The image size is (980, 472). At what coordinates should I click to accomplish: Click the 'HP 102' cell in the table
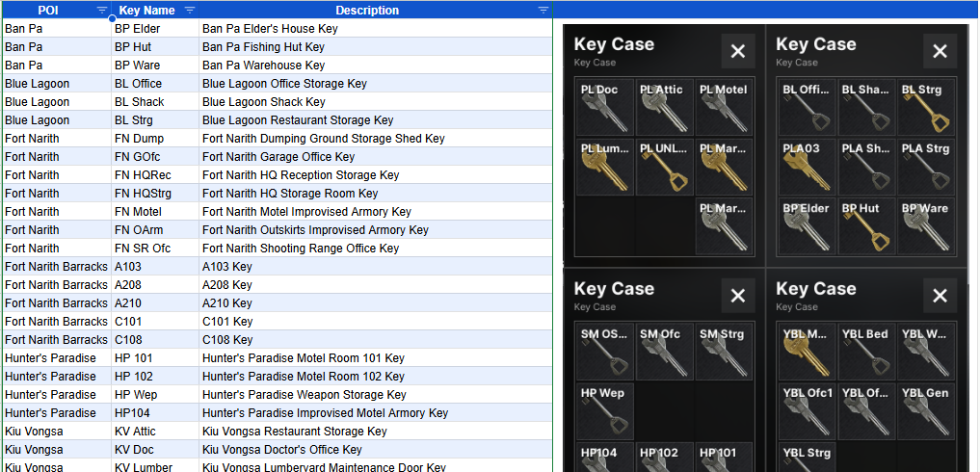pyautogui.click(x=156, y=377)
